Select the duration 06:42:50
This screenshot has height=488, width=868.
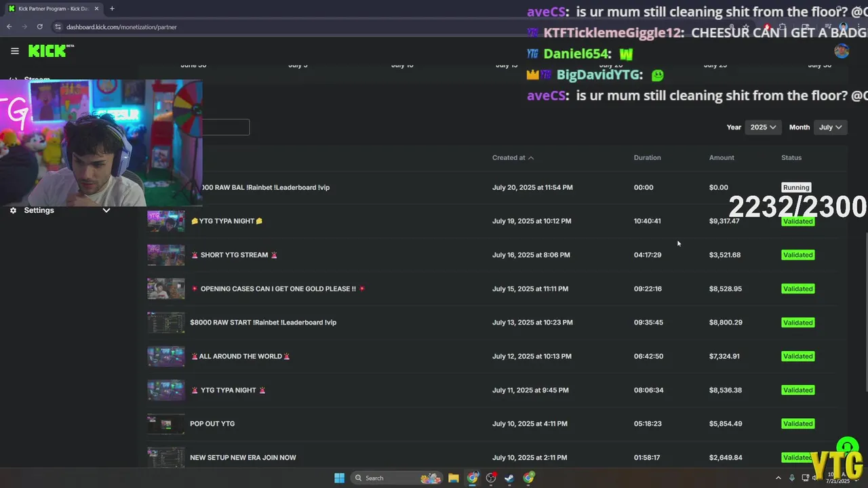click(x=648, y=357)
